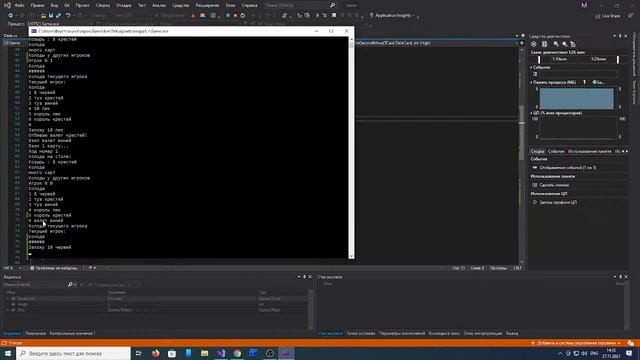The height and width of the screenshot is (360, 640).
Task: Switch to the Командное окно tab
Action: (x=444, y=333)
